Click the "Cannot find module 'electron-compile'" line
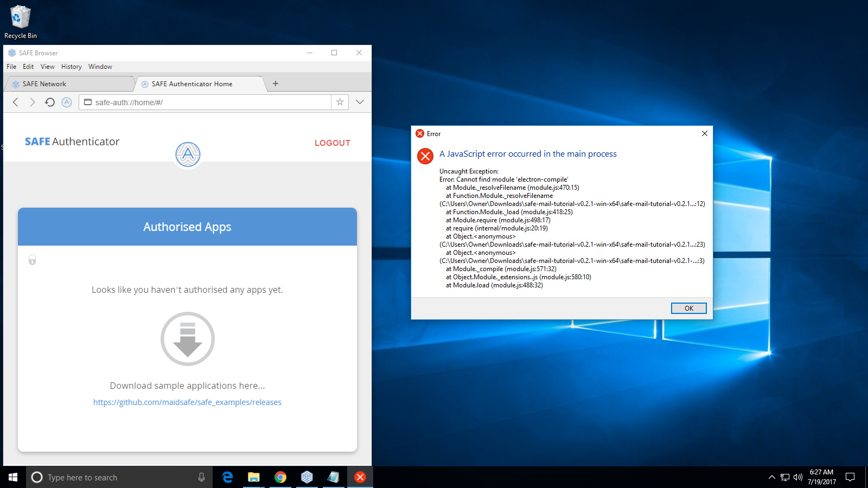This screenshot has width=868, height=488. click(x=504, y=179)
